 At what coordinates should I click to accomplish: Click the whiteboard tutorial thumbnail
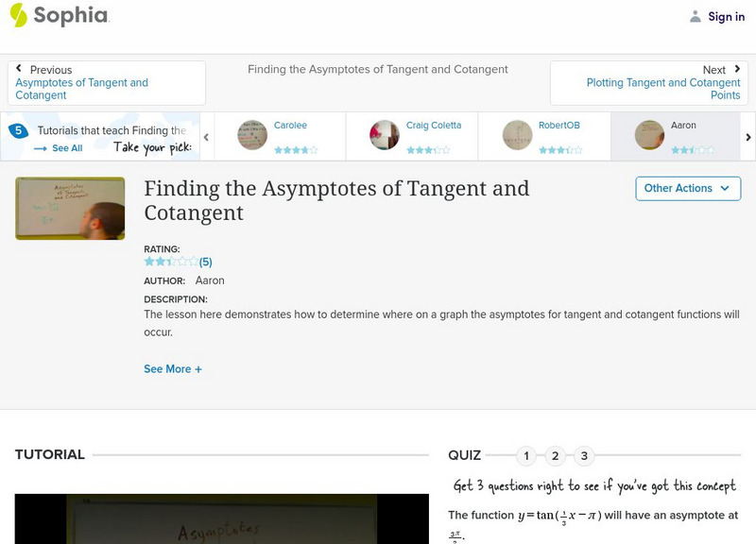70,208
